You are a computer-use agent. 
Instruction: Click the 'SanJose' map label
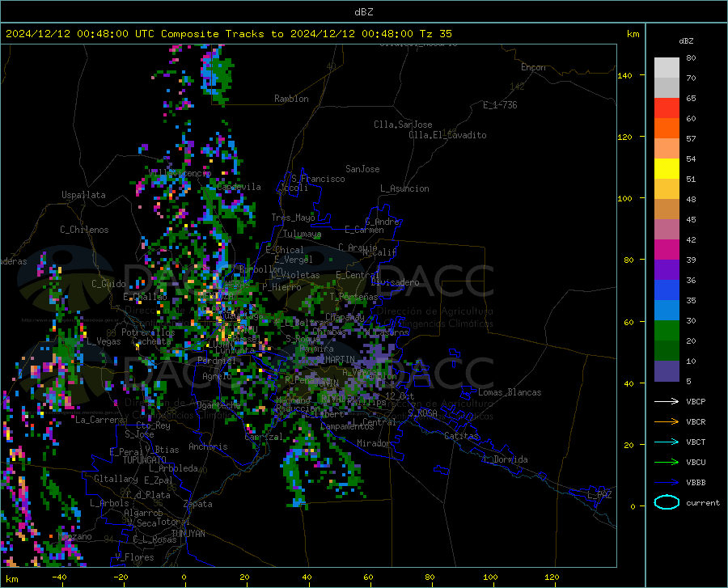362,169
